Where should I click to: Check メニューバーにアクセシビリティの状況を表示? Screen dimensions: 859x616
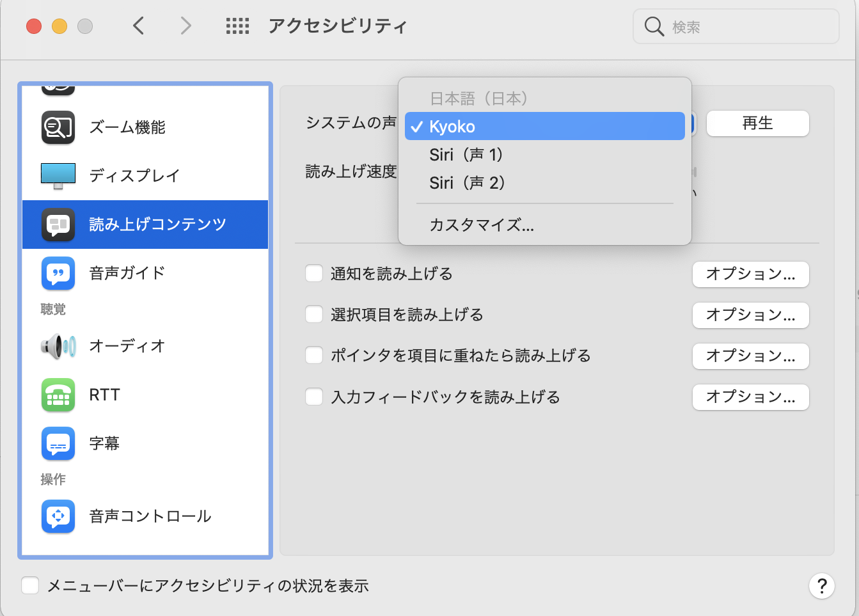point(30,585)
